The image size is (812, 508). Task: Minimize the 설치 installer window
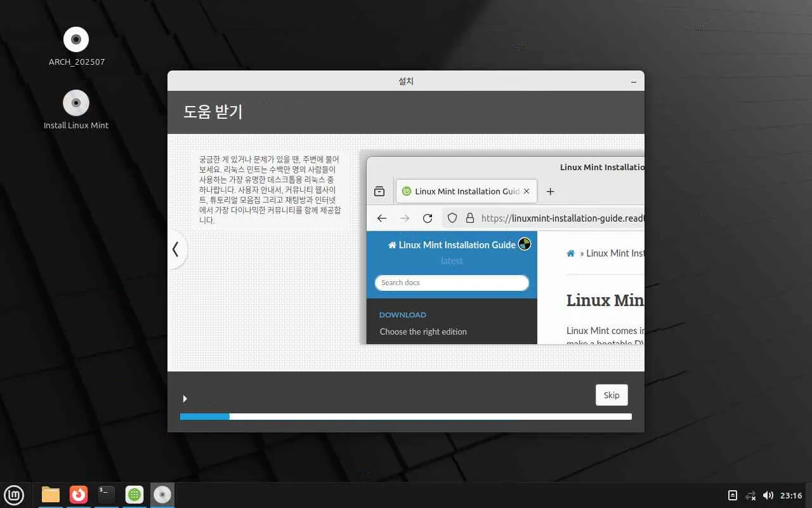click(634, 82)
